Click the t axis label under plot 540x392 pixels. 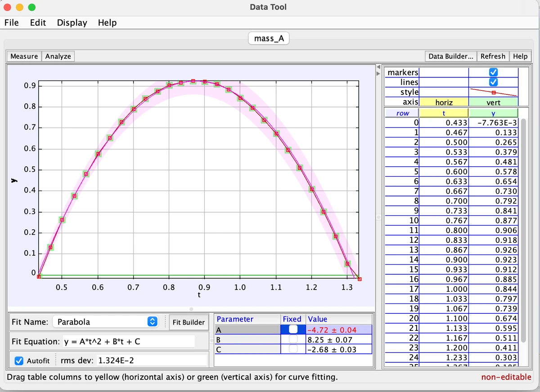[199, 295]
